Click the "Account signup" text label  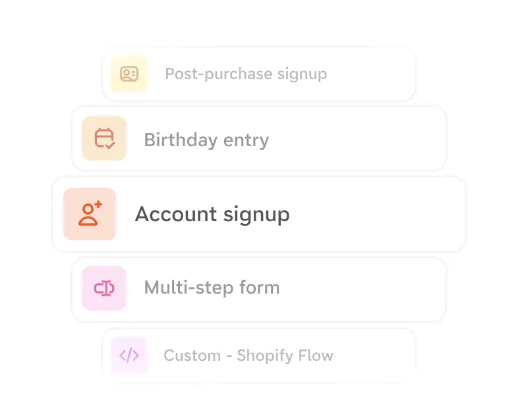212,215
